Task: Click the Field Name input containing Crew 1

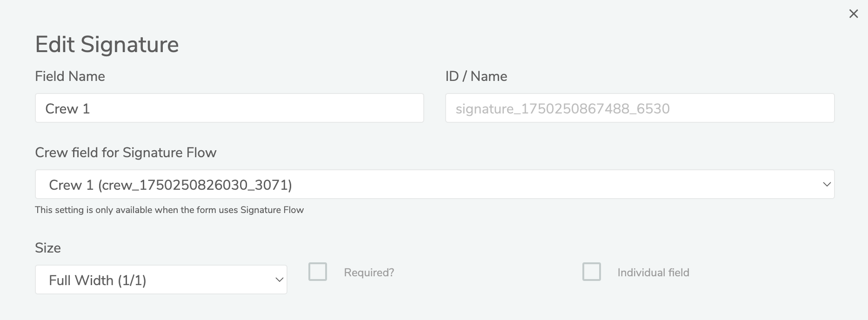Action: click(229, 108)
